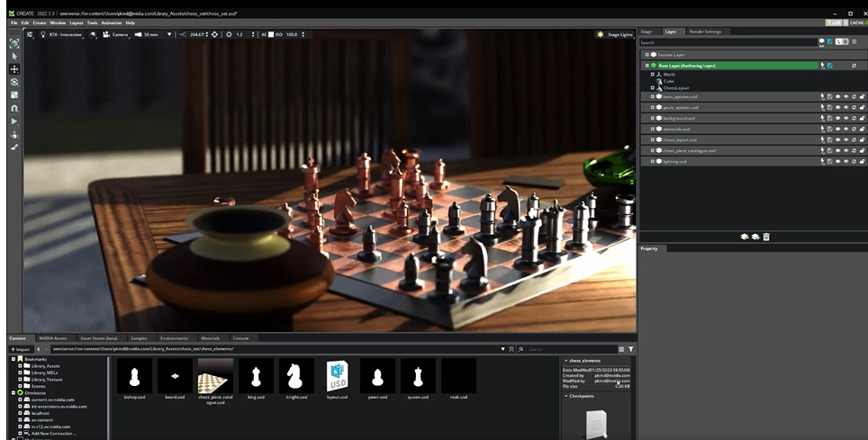Activate the Move gizmo tool
This screenshot has height=440, width=868.
coord(14,68)
